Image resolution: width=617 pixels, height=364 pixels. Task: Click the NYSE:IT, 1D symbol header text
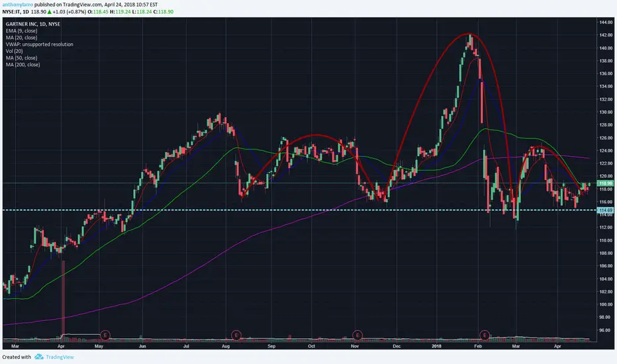[x=16, y=12]
